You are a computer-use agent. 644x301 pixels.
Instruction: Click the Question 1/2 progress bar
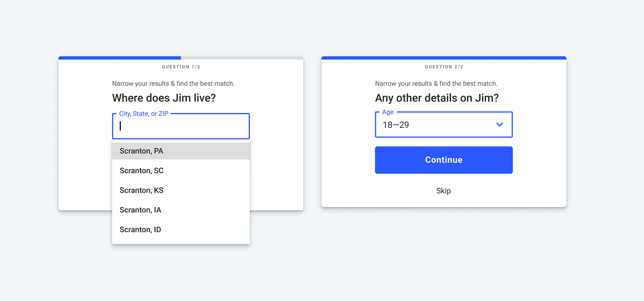click(x=181, y=58)
